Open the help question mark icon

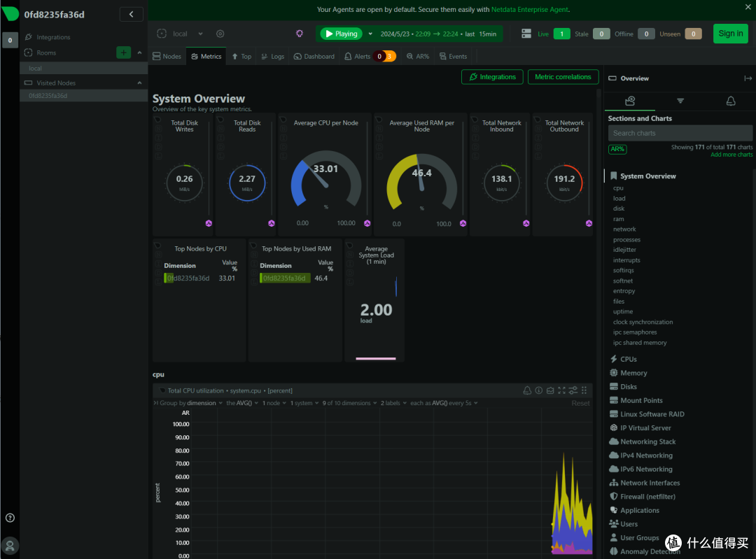10,518
